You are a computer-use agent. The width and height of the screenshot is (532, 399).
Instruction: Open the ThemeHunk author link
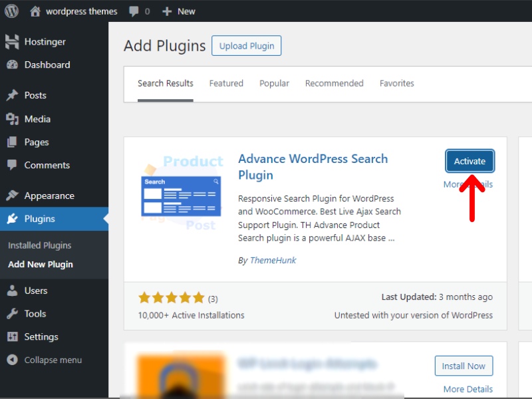click(273, 261)
